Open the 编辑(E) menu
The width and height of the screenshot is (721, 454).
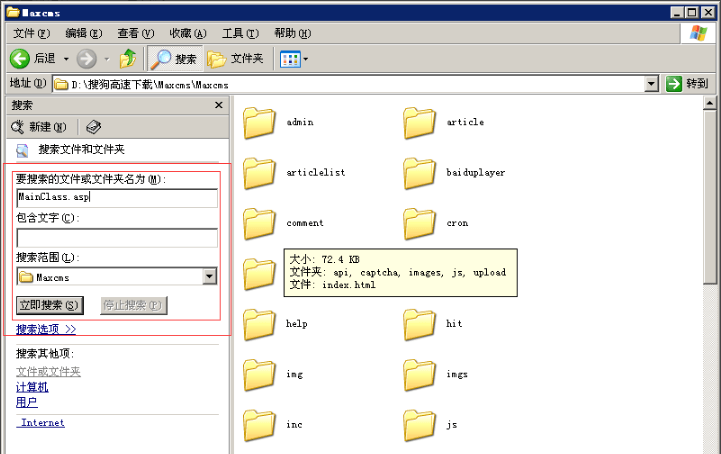click(84, 33)
